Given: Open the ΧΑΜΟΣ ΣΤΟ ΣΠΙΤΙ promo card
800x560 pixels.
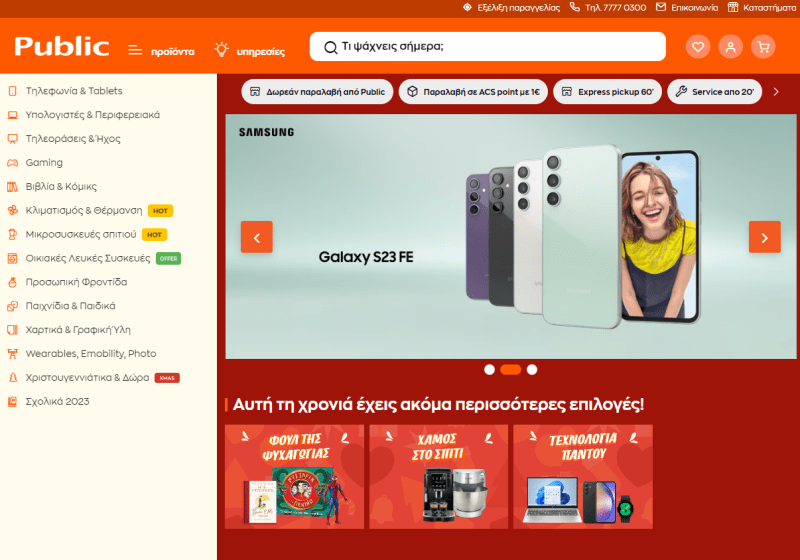Looking at the screenshot, I should (439, 477).
